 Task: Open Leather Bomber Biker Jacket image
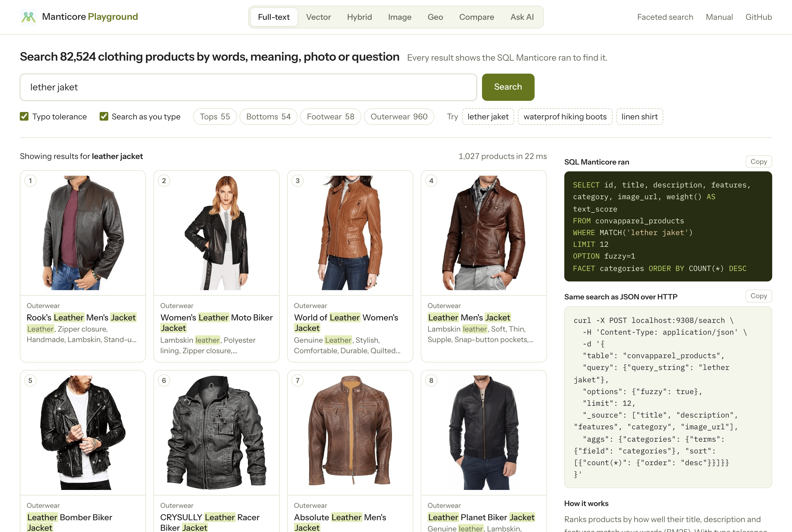pos(83,433)
